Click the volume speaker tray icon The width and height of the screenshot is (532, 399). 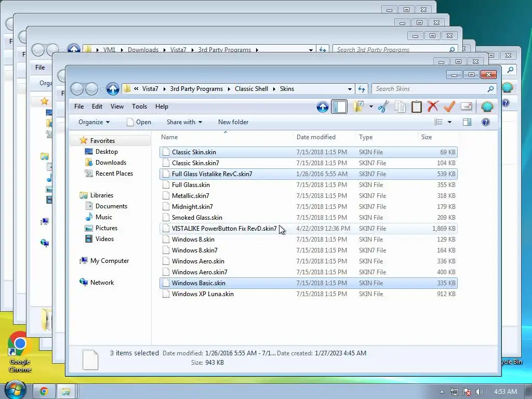(x=480, y=392)
